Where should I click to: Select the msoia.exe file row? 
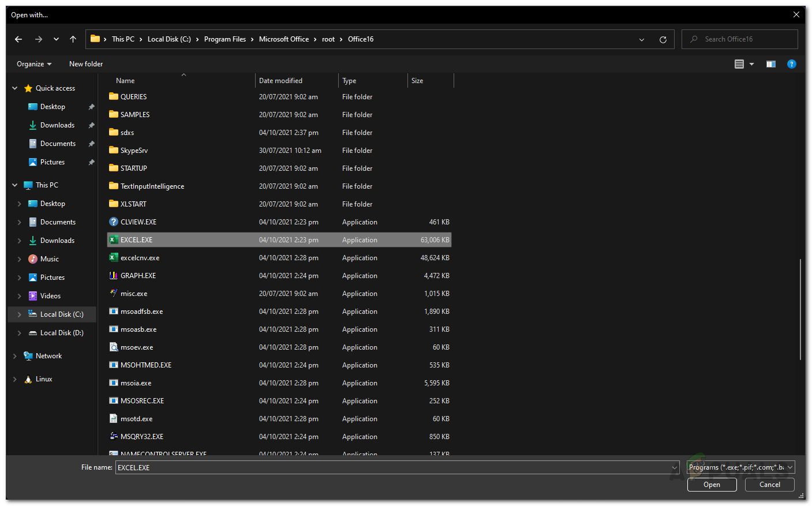pyautogui.click(x=279, y=383)
